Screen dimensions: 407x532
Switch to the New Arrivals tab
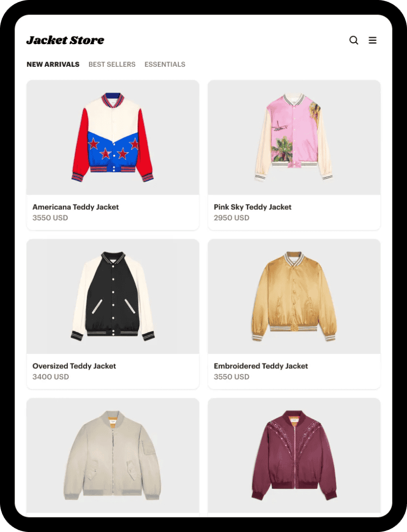point(53,64)
